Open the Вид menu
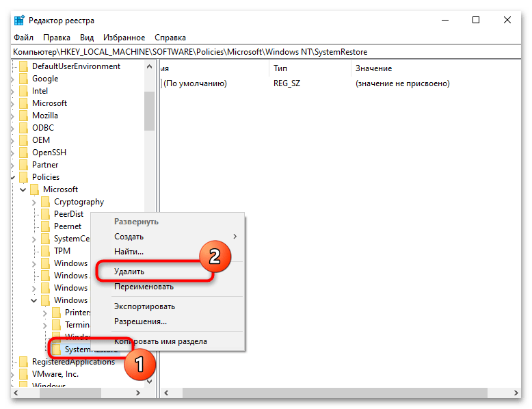Image resolution: width=532 pixels, height=409 pixels. pyautogui.click(x=87, y=38)
